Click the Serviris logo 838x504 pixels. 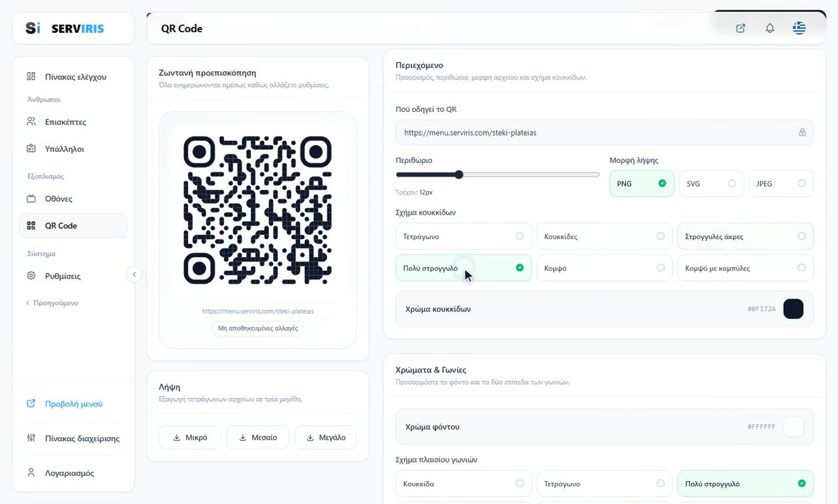click(64, 28)
